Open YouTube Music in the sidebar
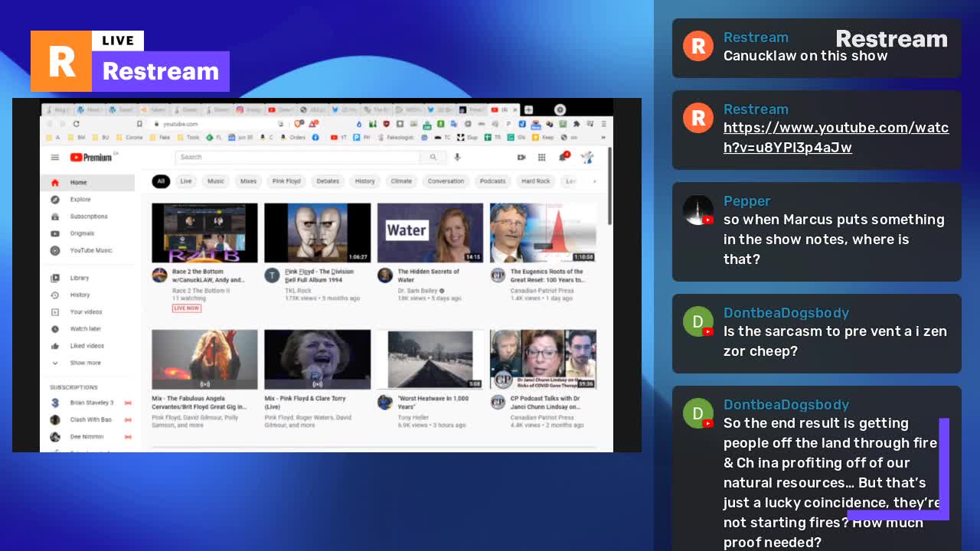This screenshot has height=551, width=980. [87, 250]
